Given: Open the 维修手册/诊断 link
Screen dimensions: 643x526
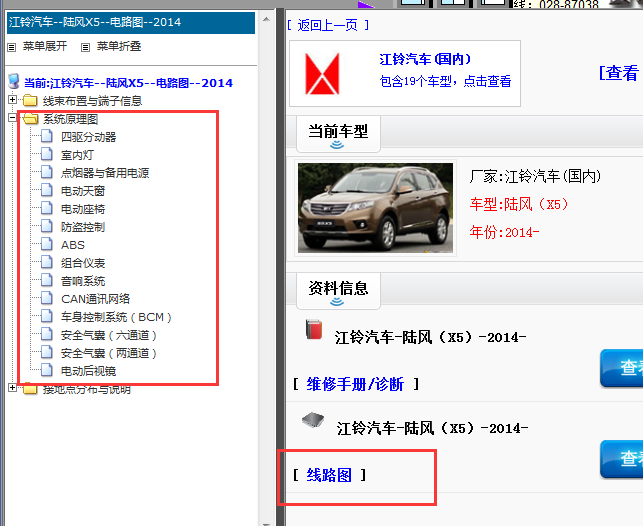Looking at the screenshot, I should point(355,384).
